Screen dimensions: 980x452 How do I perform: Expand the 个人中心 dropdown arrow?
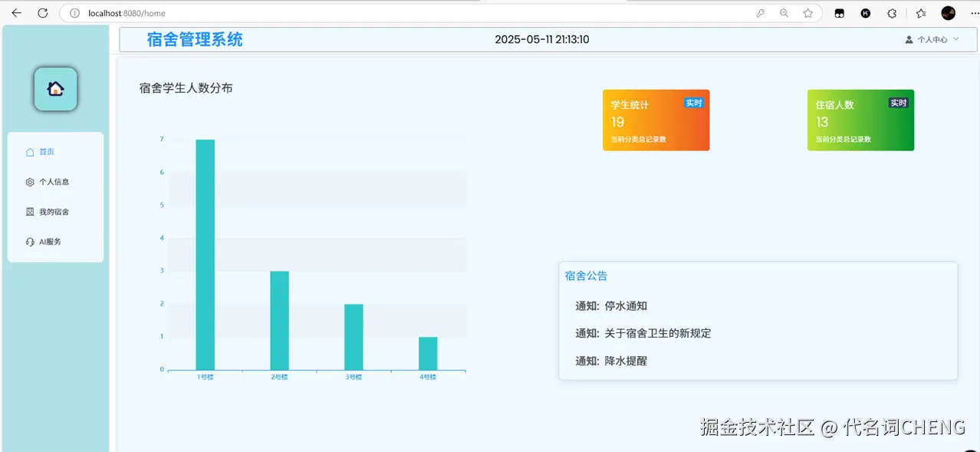pos(955,38)
